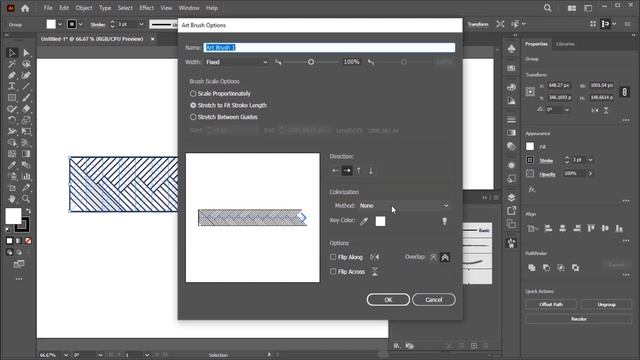This screenshot has height=360, width=640.
Task: Select the Eyedropper tool in toolbar
Action: [x=12, y=165]
